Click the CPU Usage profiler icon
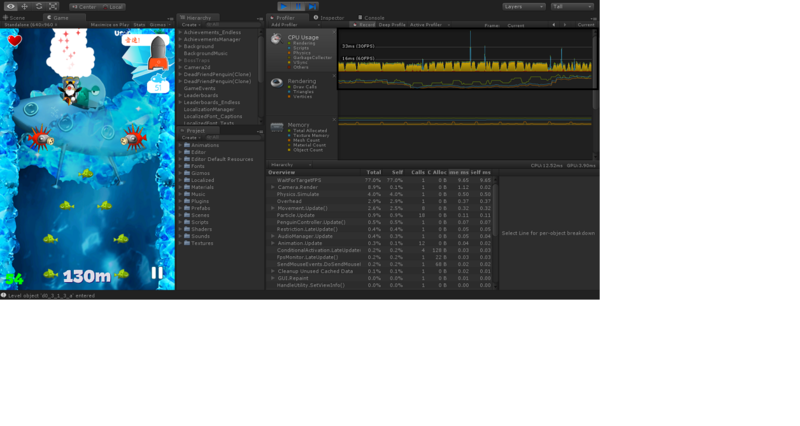 [x=277, y=39]
